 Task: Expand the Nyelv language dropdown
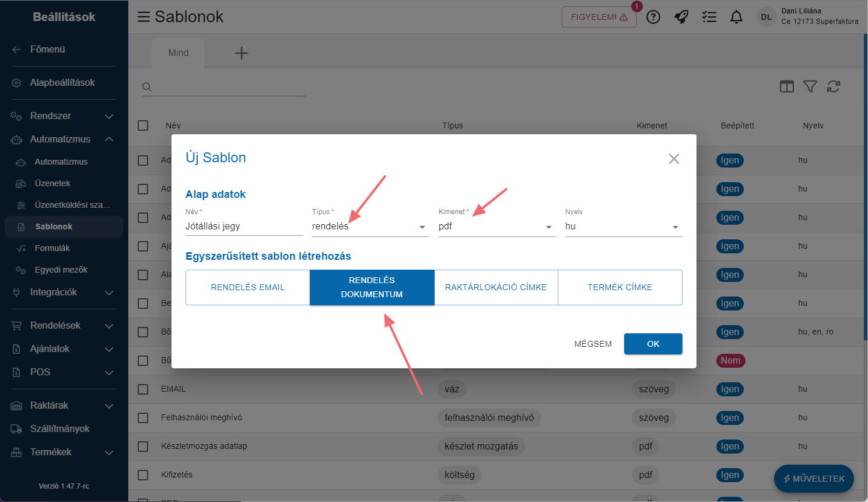tap(623, 226)
